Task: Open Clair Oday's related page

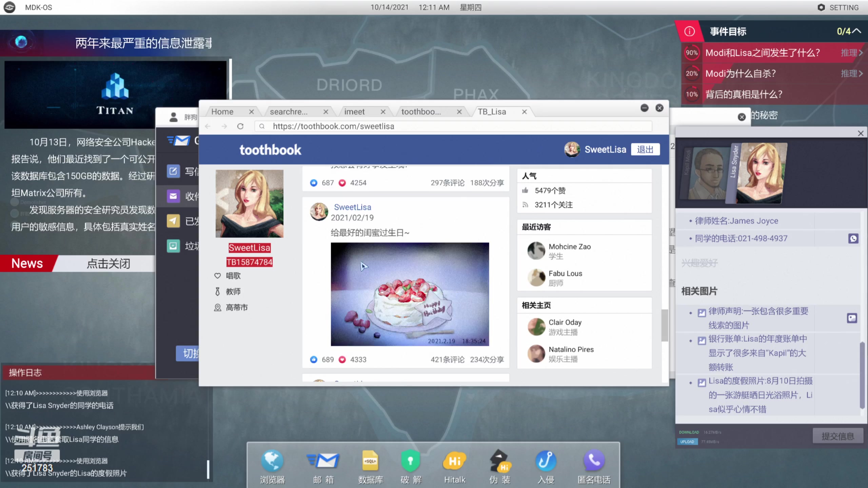Action: pos(565,323)
